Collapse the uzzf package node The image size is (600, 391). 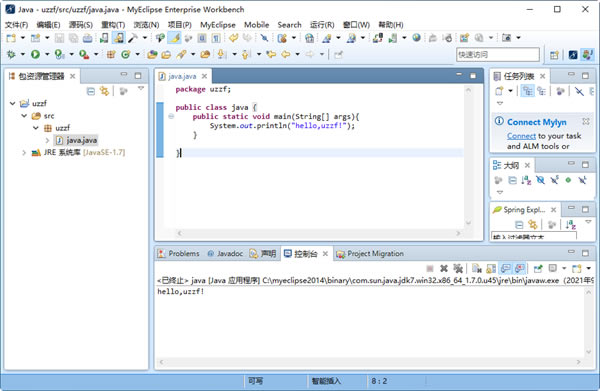coord(36,128)
